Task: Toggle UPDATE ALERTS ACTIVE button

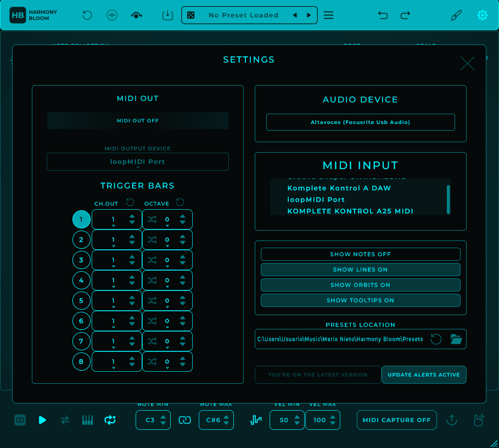Action: coord(424,375)
